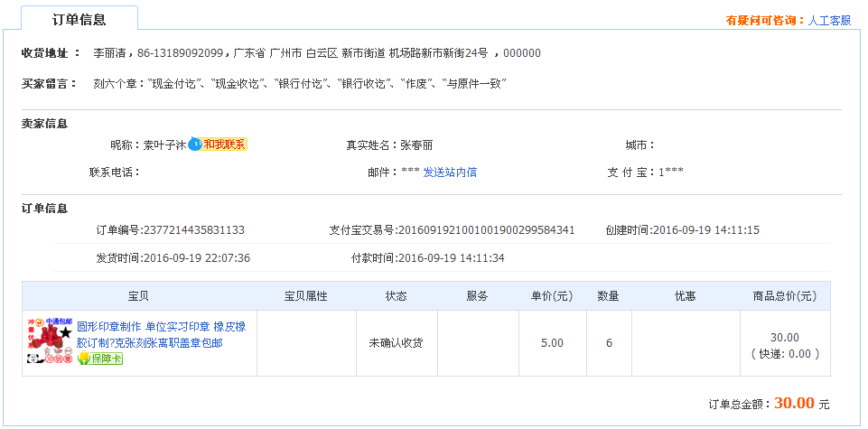868x429 pixels.
Task: Switch to the 订单信息 tab
Action: 79,19
